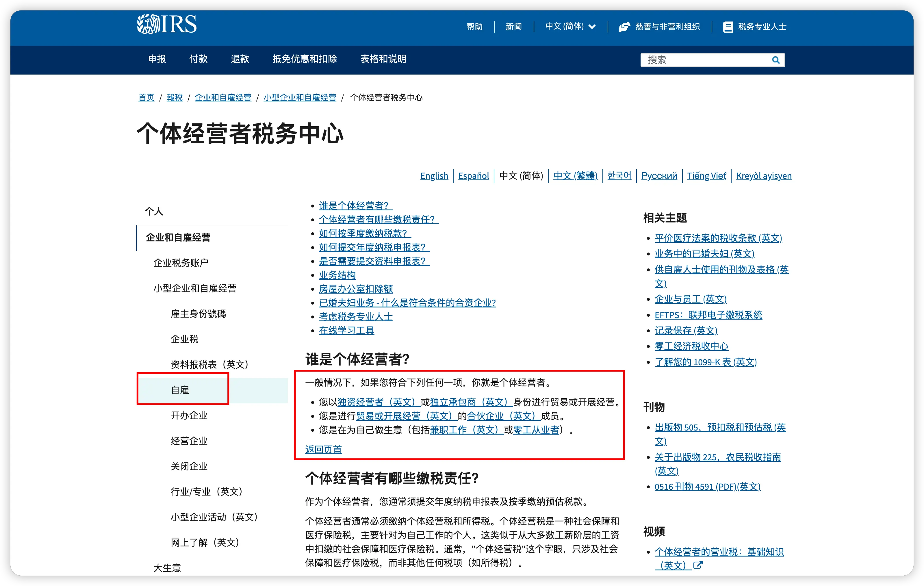This screenshot has height=586, width=924.
Task: Click the IRS logo in header
Action: (166, 24)
